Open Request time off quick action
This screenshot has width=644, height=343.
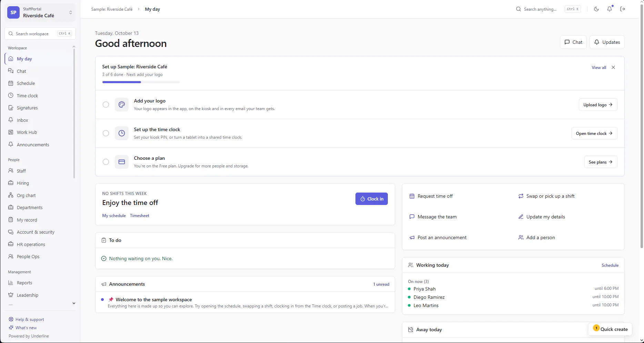coord(431,196)
